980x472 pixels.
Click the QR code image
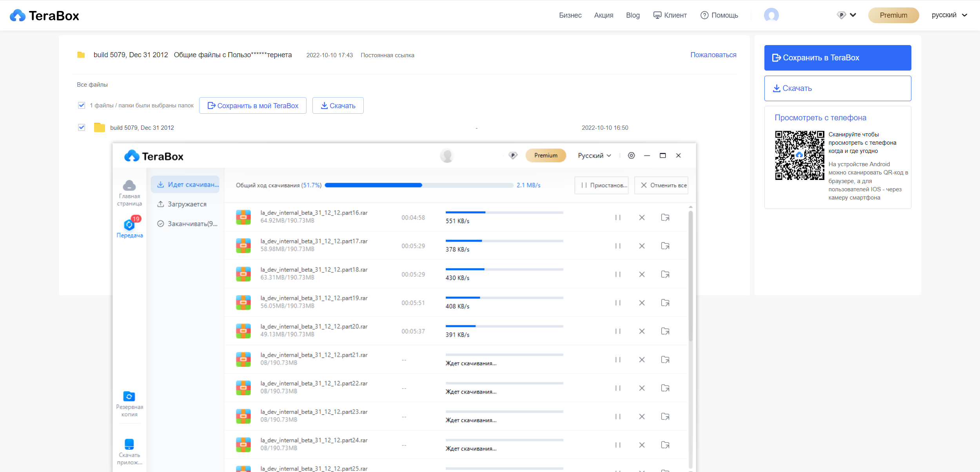pyautogui.click(x=800, y=155)
